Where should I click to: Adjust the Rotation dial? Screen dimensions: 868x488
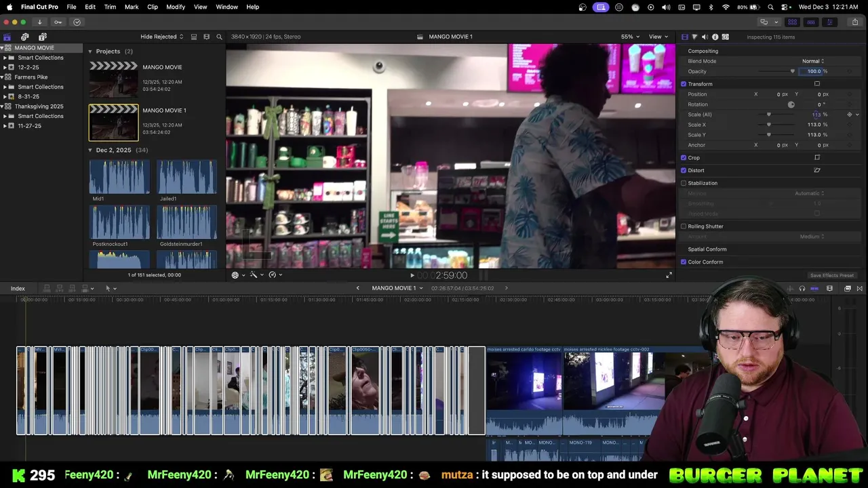coord(791,104)
